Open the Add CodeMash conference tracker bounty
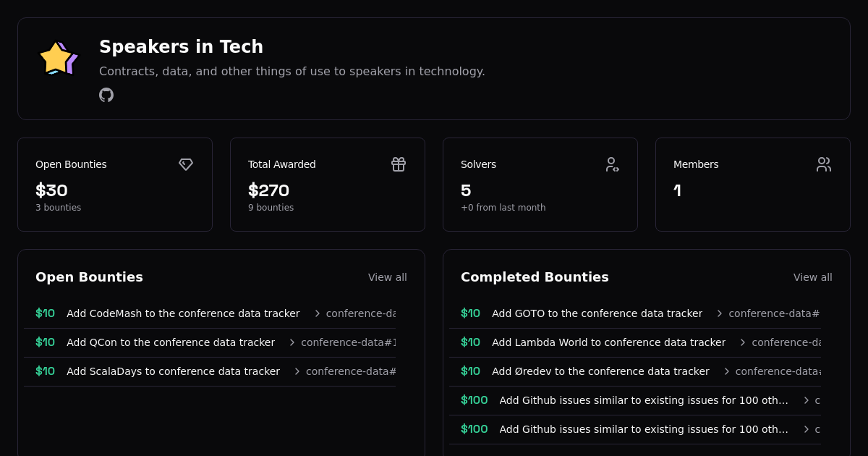Image resolution: width=868 pixels, height=456 pixels. pyautogui.click(x=183, y=313)
